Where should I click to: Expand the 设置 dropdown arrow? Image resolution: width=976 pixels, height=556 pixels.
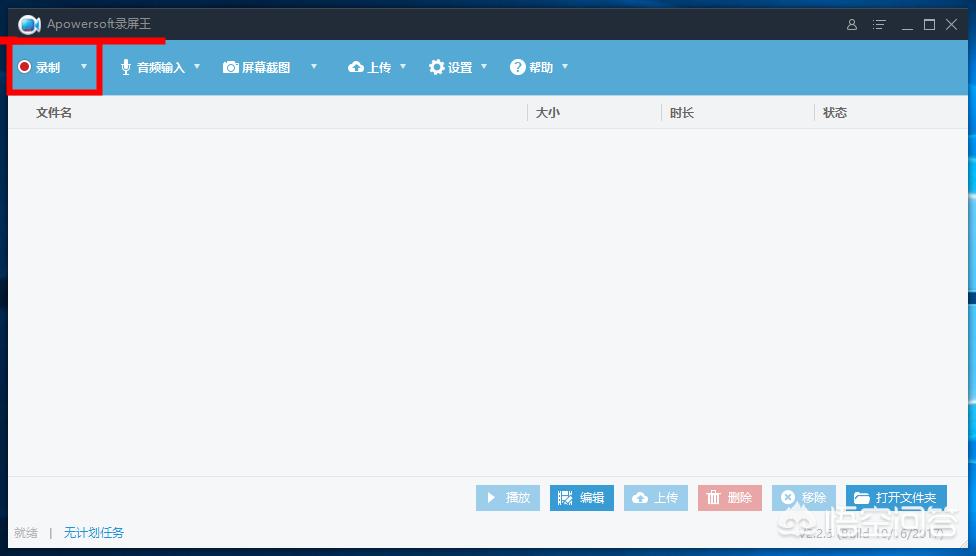click(x=484, y=66)
